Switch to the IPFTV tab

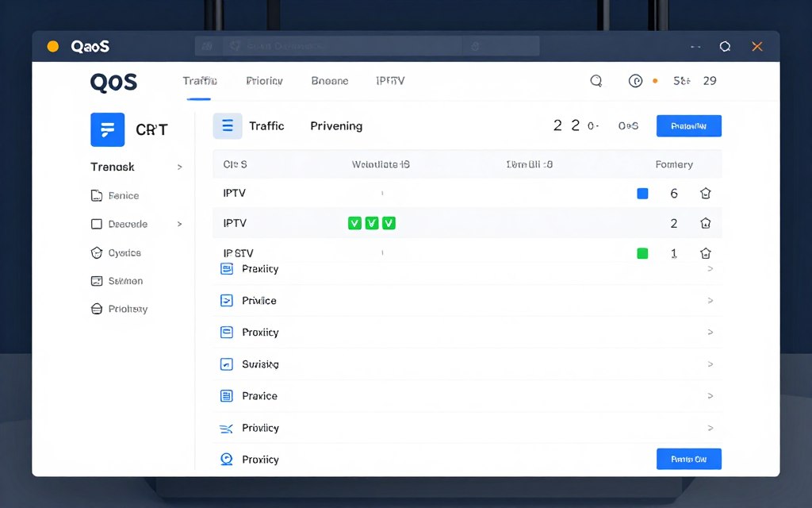[390, 81]
